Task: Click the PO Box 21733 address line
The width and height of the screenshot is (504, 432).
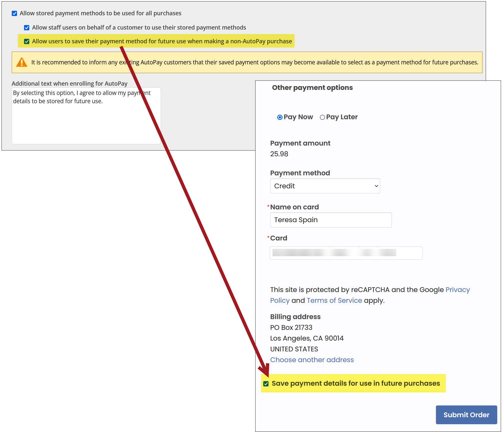Action: click(291, 328)
